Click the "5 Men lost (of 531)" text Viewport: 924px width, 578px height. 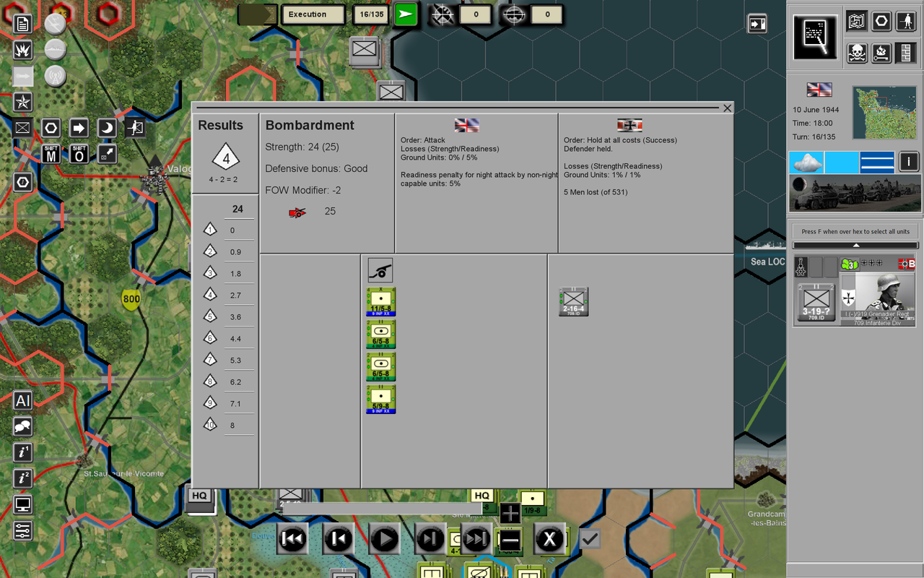coord(596,192)
